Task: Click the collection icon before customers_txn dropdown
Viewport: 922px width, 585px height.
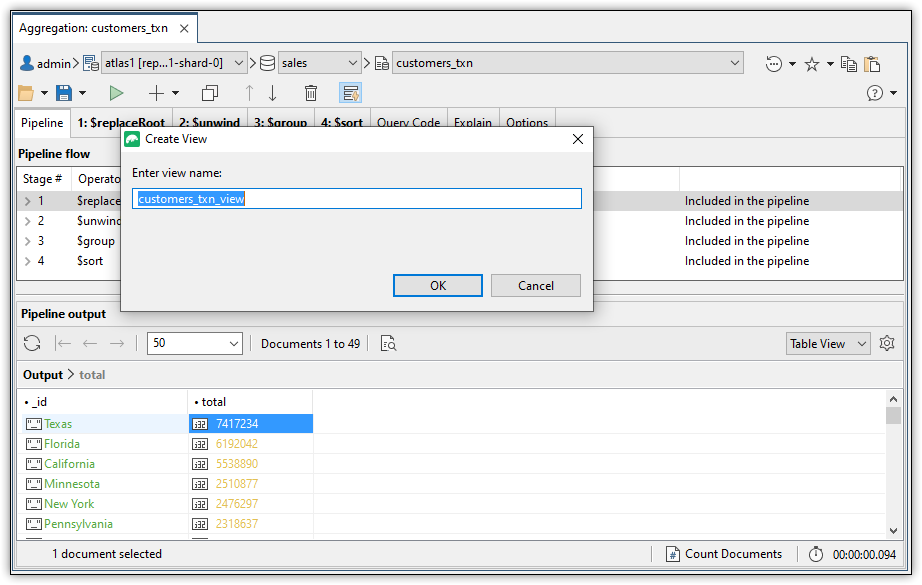Action: click(382, 63)
